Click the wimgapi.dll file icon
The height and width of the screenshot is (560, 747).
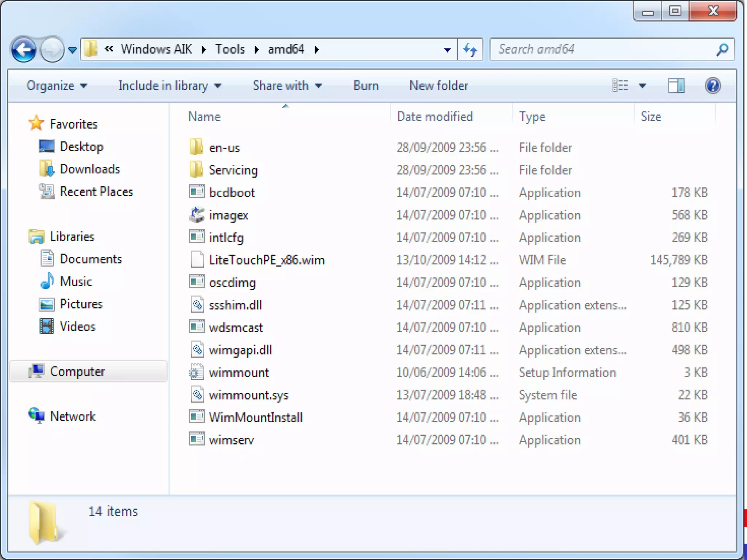(x=197, y=349)
